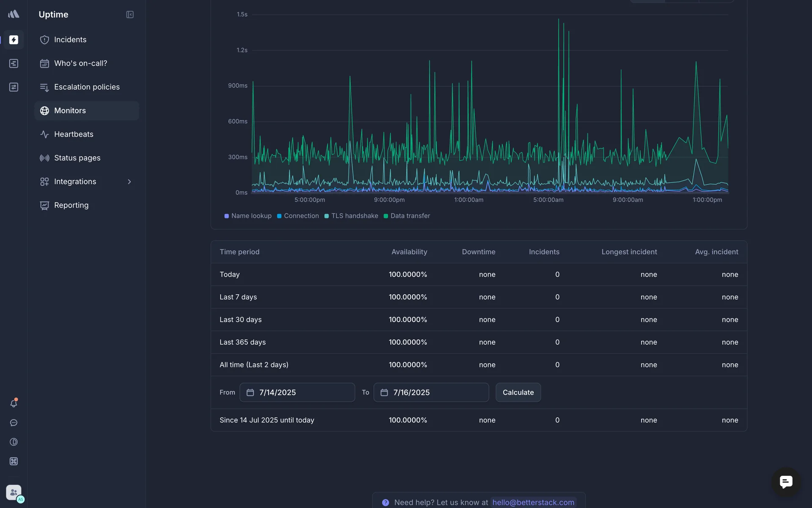The width and height of the screenshot is (812, 508).
Task: Go to Incidents in sidebar
Action: [70, 40]
